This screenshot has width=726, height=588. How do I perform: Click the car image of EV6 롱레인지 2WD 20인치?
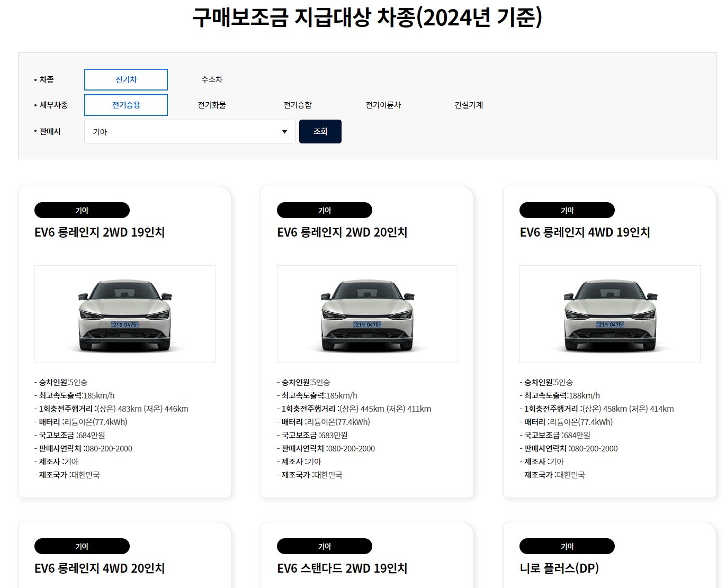(368, 314)
